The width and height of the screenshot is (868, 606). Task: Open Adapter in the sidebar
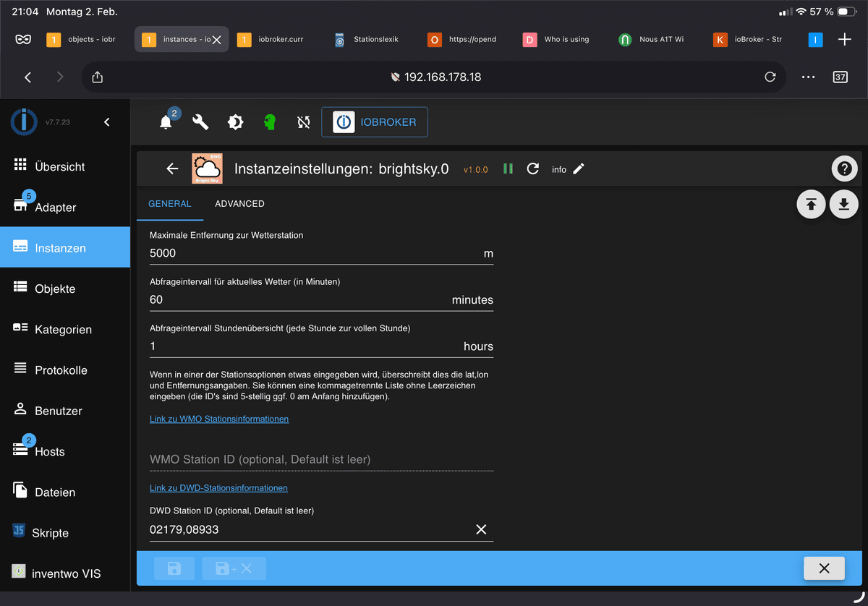pyautogui.click(x=65, y=207)
